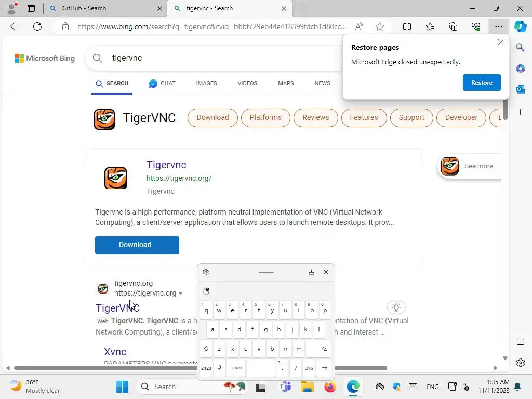Open the Favorites list icon

430,26
